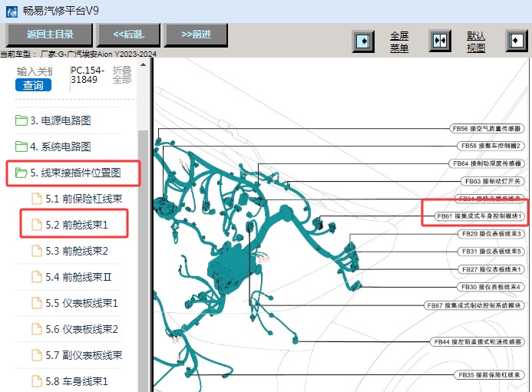Expand the 3. 电源电路图 folder

[61, 120]
